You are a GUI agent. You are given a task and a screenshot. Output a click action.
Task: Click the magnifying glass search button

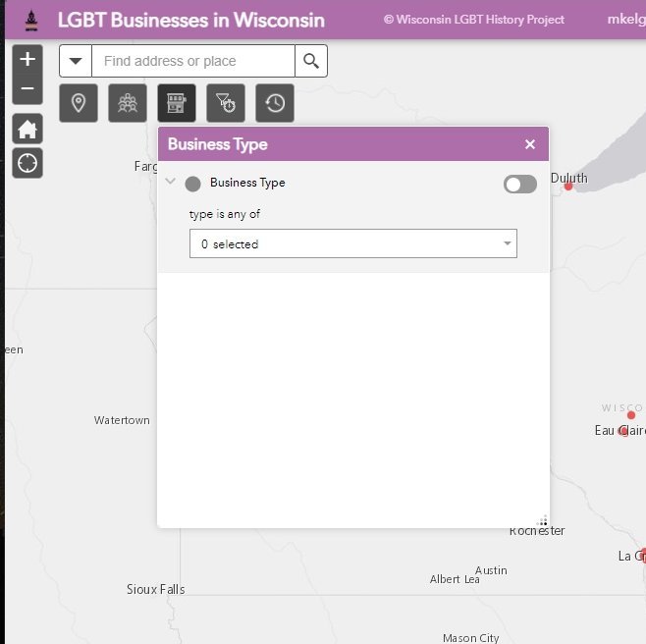pyautogui.click(x=311, y=61)
